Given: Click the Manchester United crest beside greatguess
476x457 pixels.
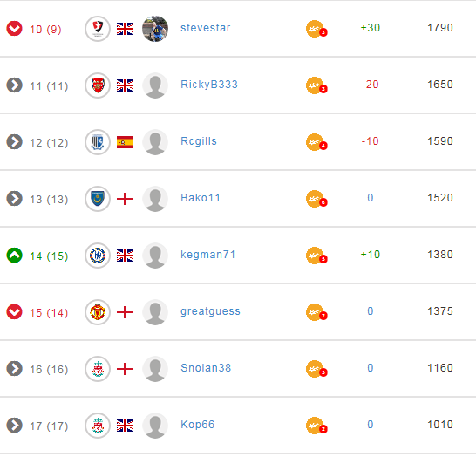Looking at the screenshot, I should pos(98,312).
